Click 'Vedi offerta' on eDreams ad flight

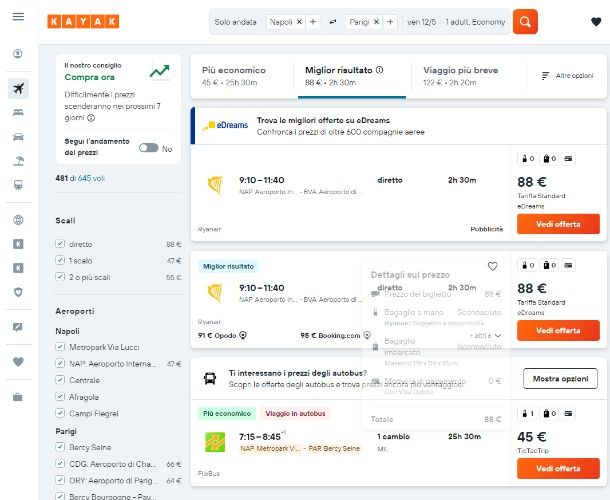pyautogui.click(x=558, y=224)
